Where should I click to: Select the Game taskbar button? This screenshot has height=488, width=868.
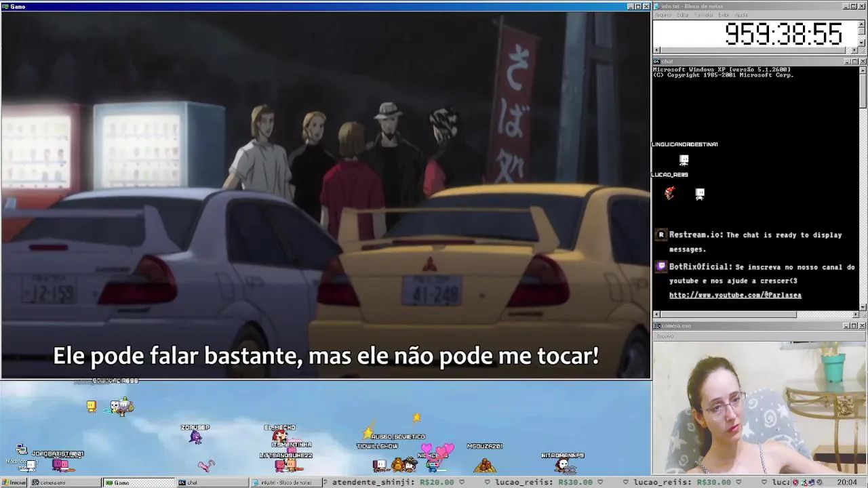[138, 483]
